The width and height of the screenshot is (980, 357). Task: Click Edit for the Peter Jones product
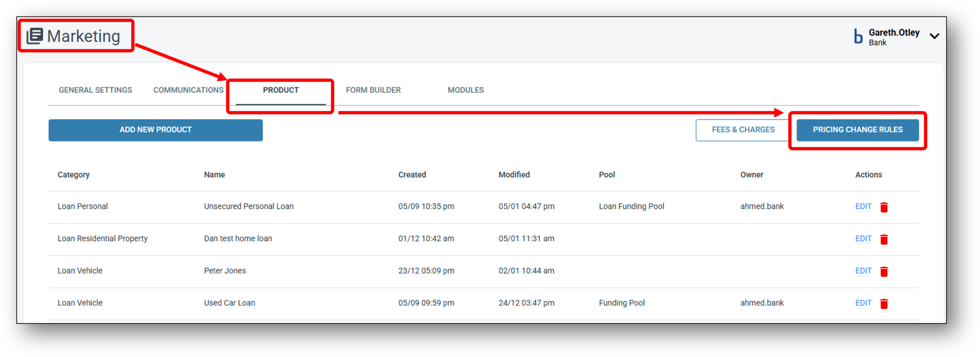863,271
